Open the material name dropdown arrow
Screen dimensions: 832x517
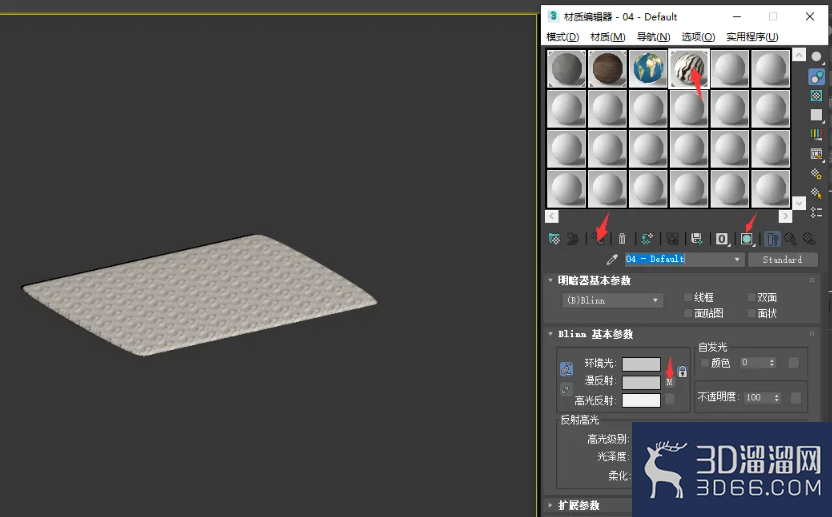(x=737, y=260)
